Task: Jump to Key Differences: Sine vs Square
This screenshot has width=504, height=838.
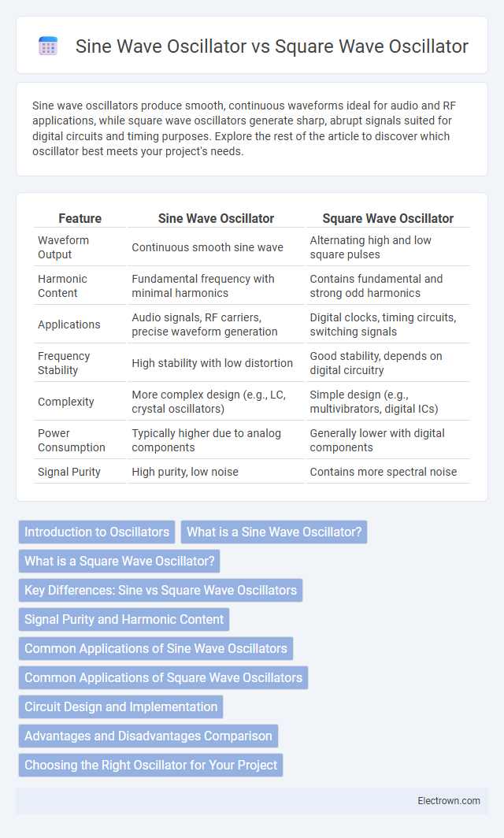Action: [x=161, y=590]
